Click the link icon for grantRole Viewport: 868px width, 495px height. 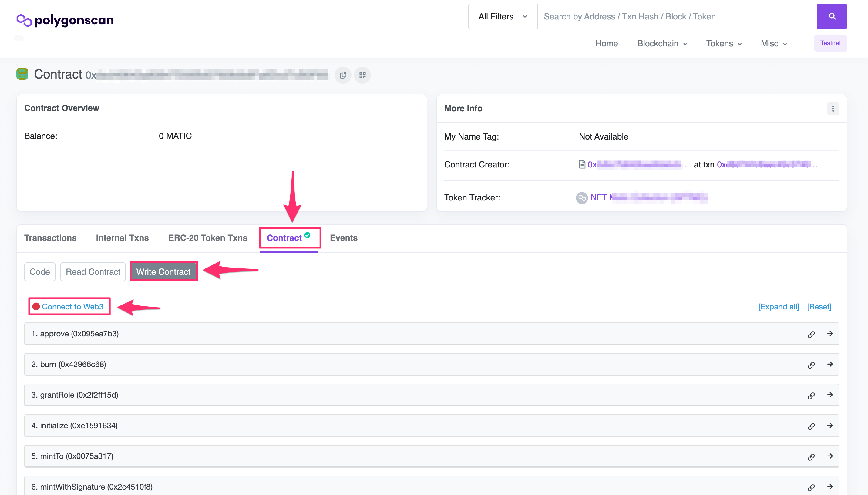pos(811,396)
